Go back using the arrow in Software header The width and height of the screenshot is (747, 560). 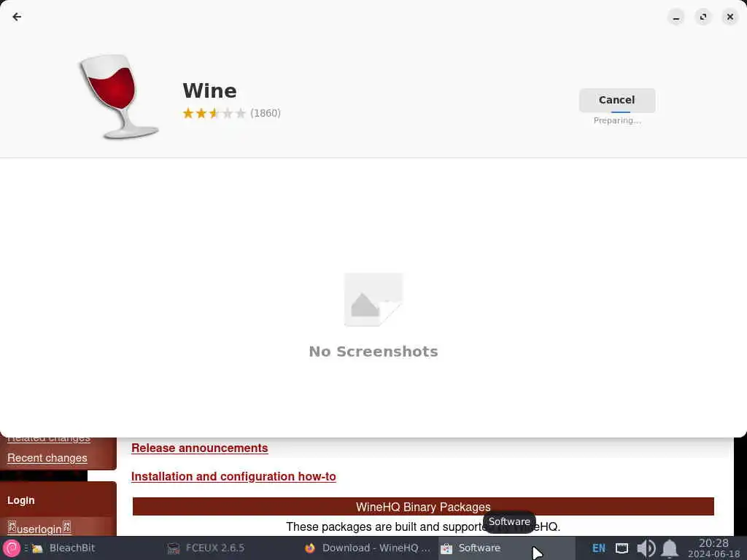(x=17, y=17)
